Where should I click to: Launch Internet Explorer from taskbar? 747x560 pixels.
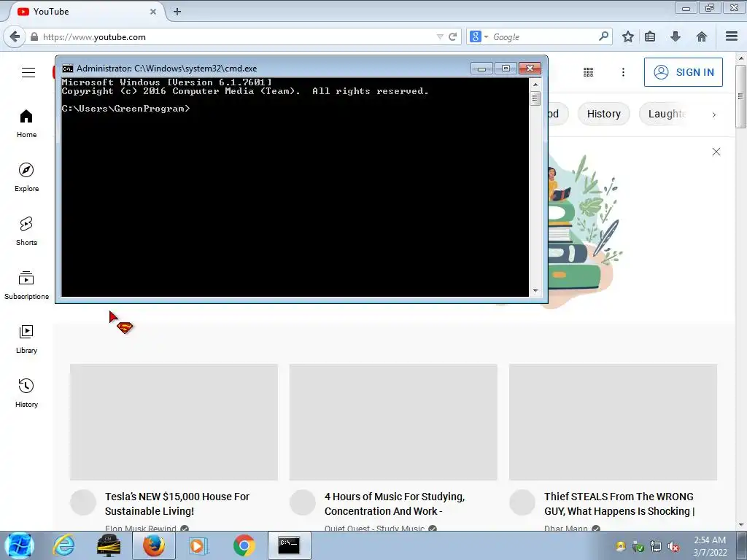63,545
